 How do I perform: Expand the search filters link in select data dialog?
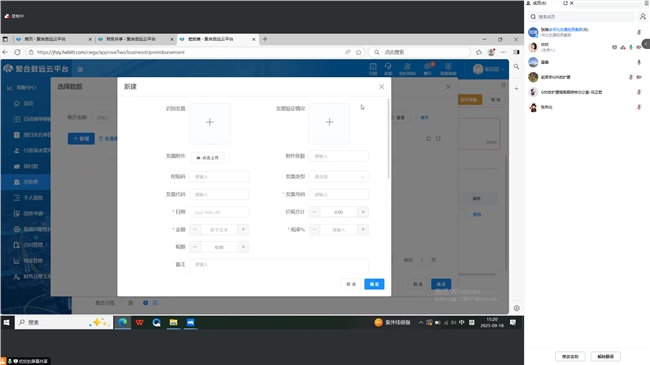(422, 117)
